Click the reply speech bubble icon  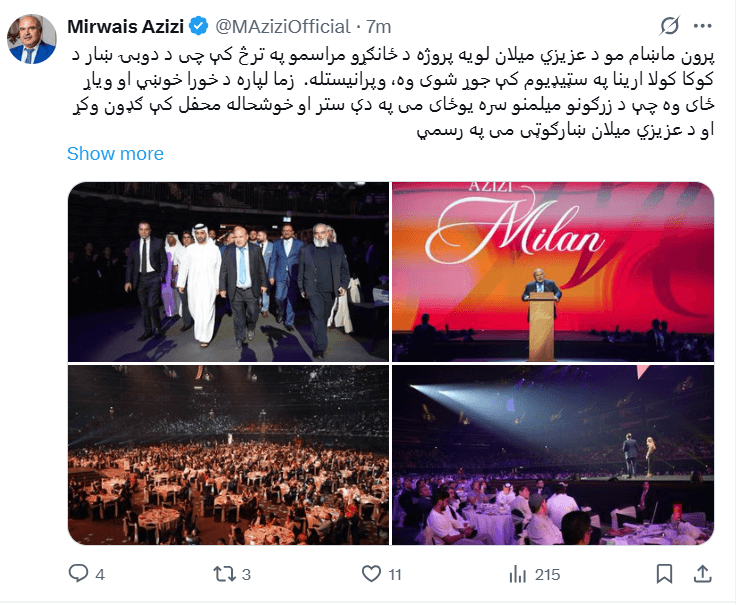pos(78,574)
